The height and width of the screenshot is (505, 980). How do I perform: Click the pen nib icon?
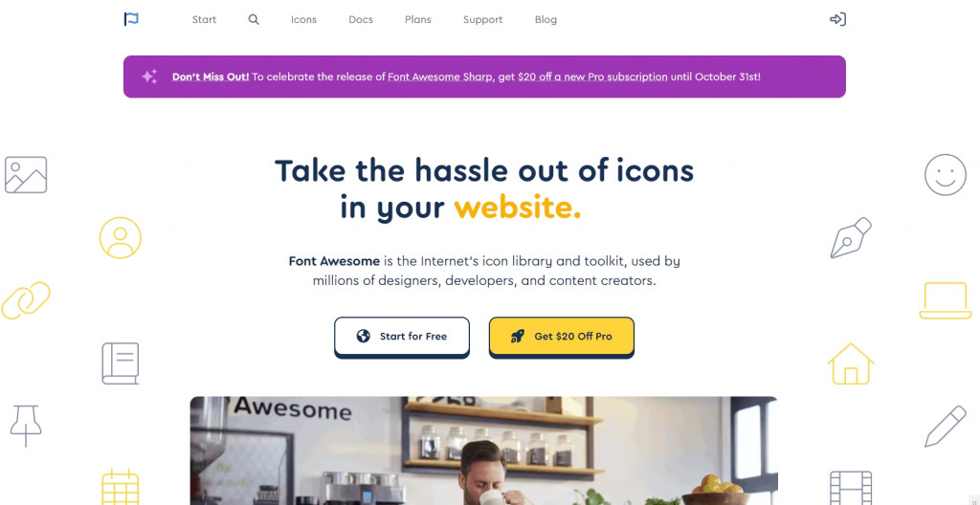click(x=851, y=237)
